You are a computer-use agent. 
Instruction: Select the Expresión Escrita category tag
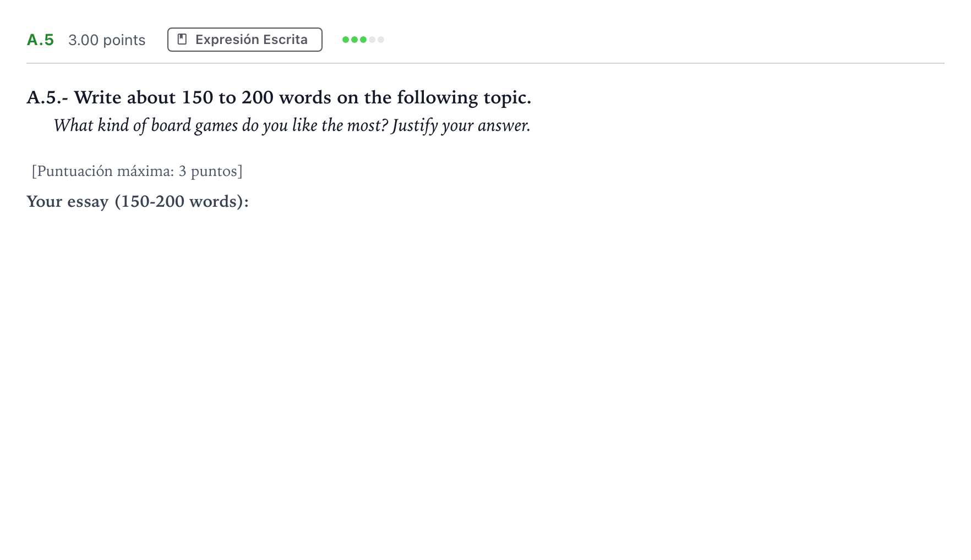coord(245,40)
